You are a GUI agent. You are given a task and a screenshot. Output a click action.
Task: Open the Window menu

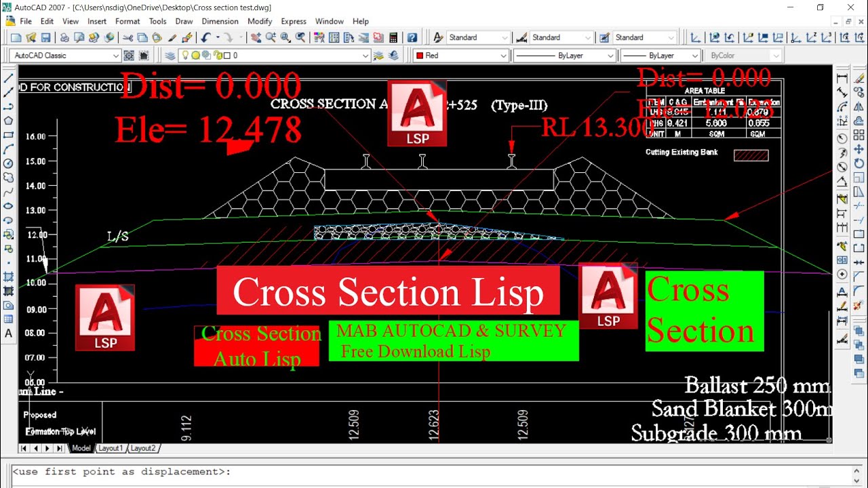[x=330, y=22]
